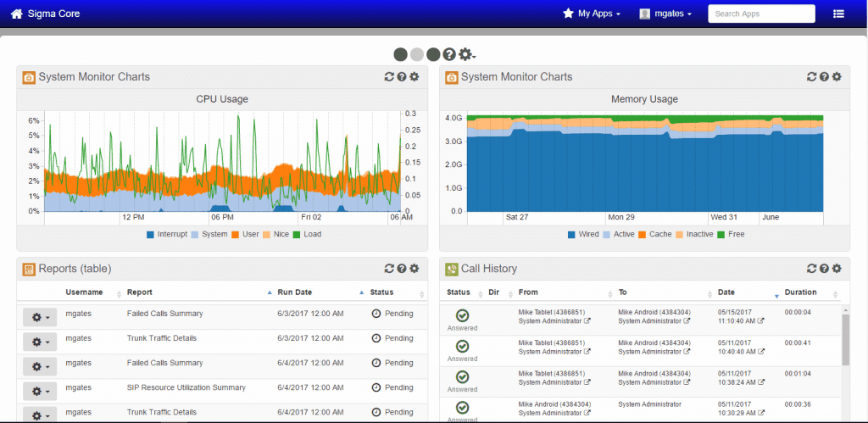This screenshot has height=423, width=868.
Task: Click the Call History phone panel icon
Action: (x=452, y=269)
